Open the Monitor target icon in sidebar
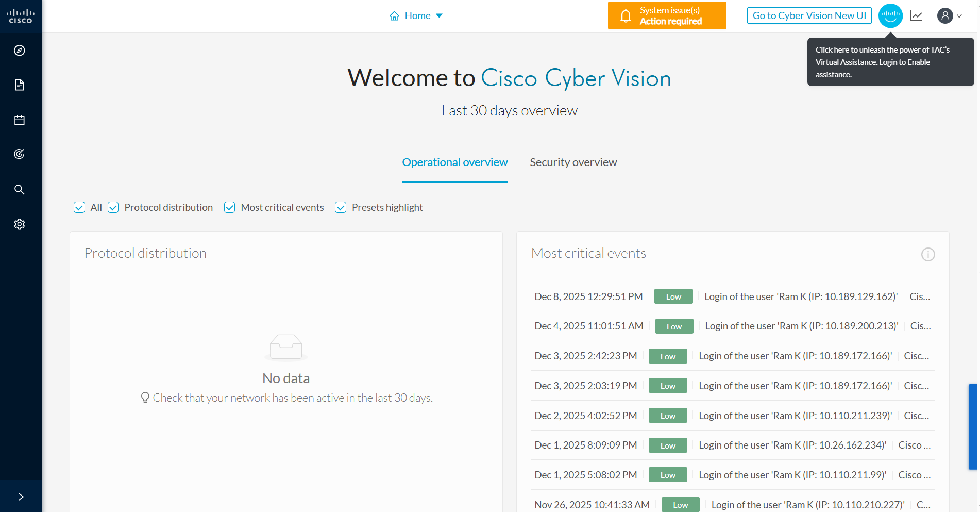 [x=20, y=154]
